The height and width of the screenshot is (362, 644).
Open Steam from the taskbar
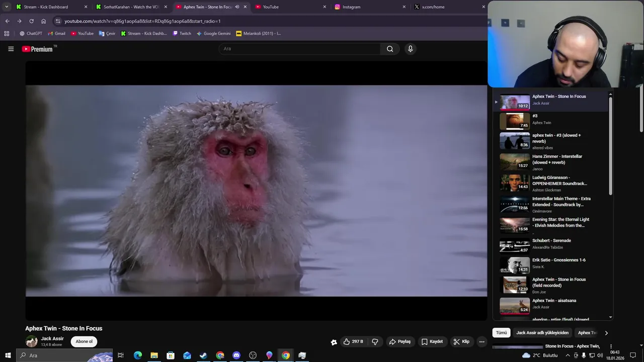[203, 355]
